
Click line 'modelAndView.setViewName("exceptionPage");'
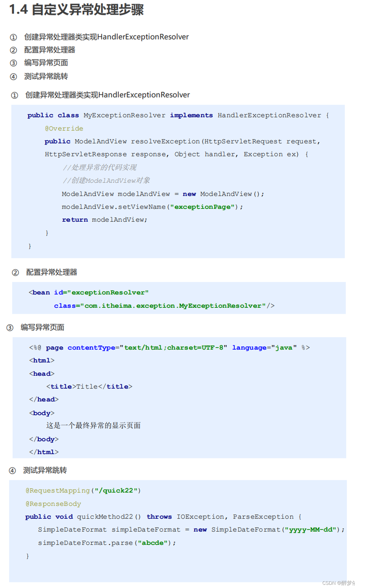pyautogui.click(x=152, y=207)
